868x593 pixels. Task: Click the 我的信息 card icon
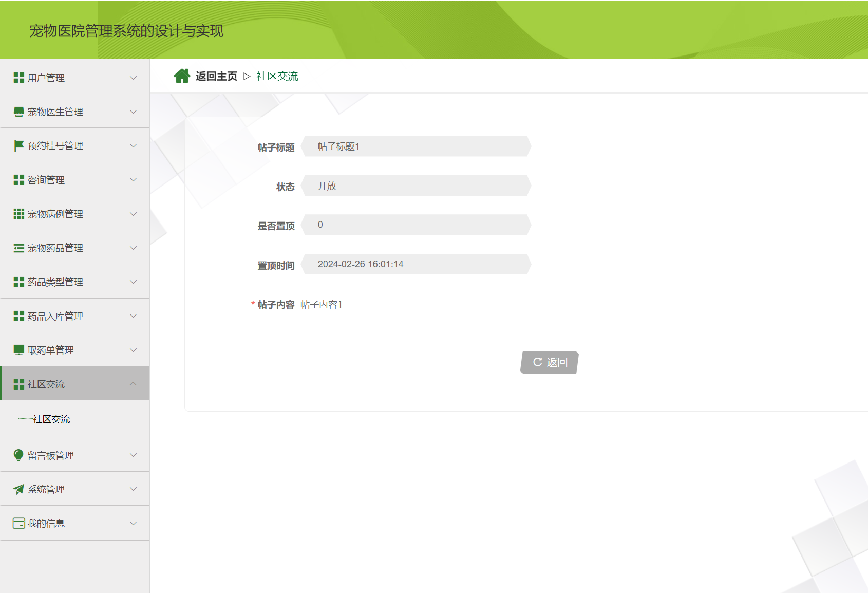19,523
